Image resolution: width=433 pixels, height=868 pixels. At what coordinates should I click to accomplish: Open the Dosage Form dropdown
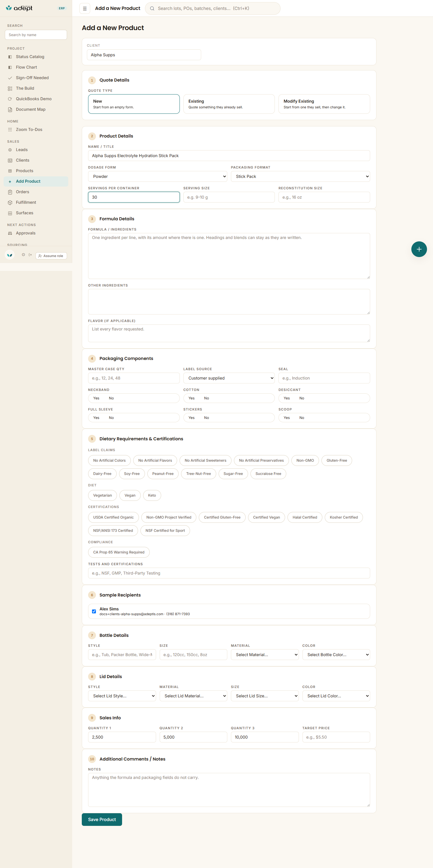coord(158,177)
